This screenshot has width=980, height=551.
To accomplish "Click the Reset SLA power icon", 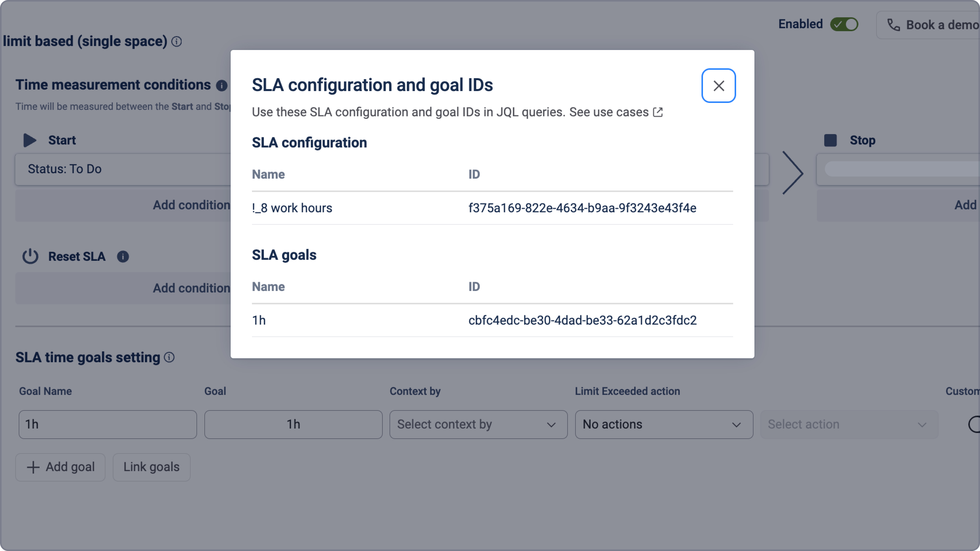I will [x=30, y=256].
